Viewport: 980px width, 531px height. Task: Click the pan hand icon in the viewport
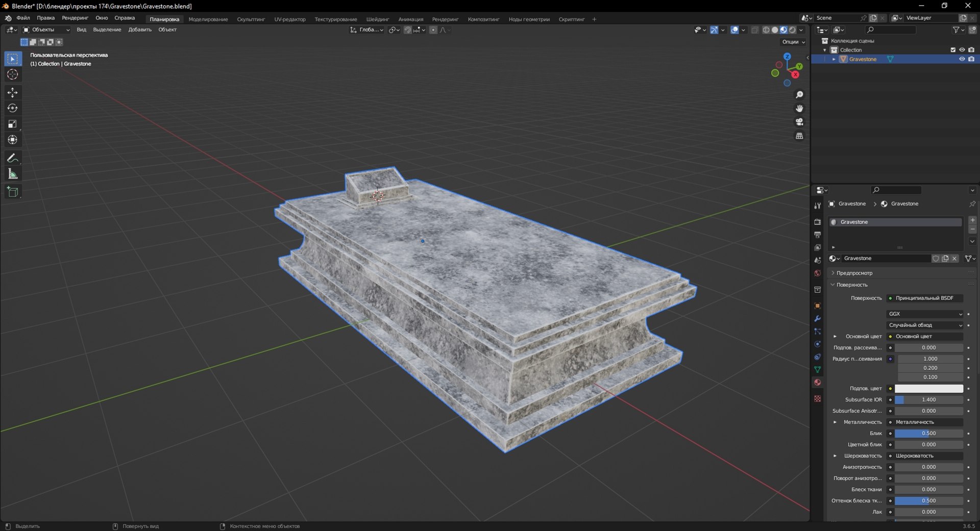[799, 108]
